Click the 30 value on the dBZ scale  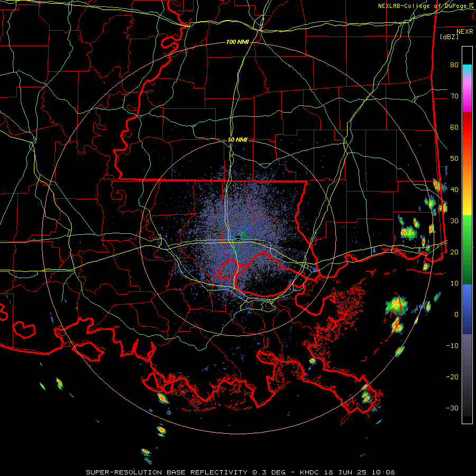[x=454, y=221]
